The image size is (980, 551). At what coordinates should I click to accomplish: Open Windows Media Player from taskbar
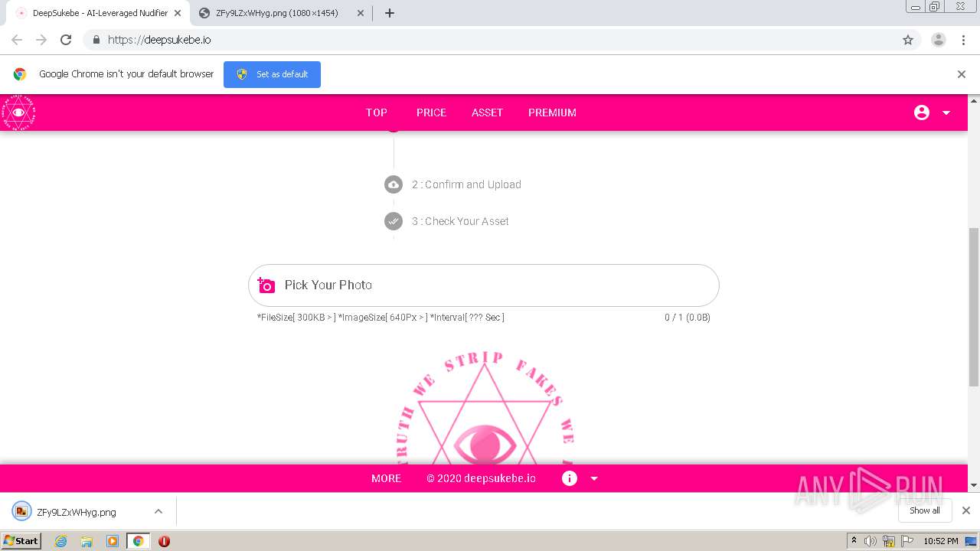pyautogui.click(x=113, y=541)
